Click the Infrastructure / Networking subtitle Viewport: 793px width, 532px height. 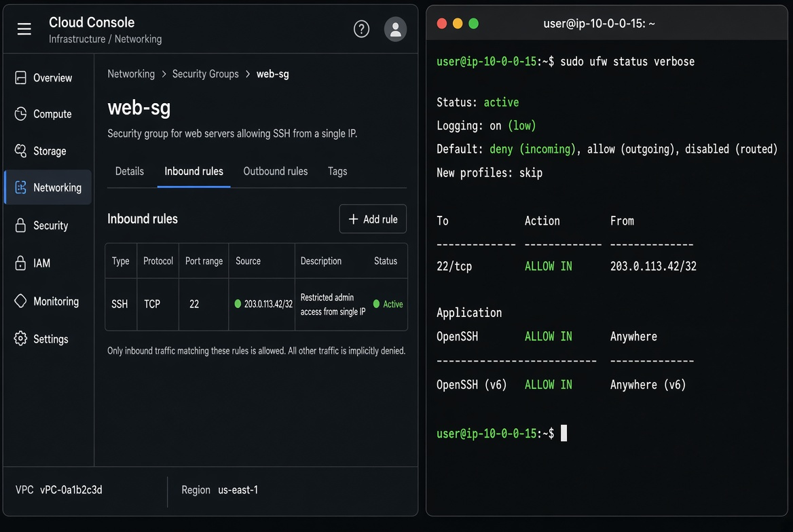click(105, 39)
